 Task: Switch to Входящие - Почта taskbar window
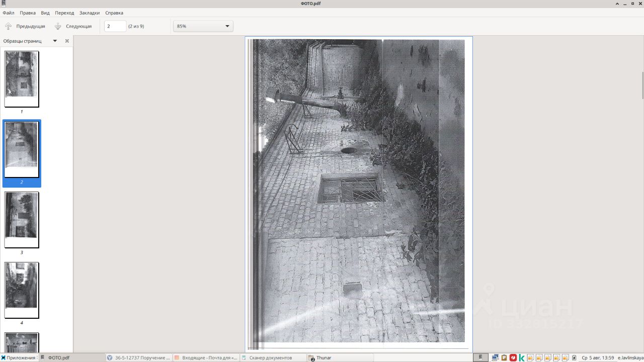tap(206, 357)
